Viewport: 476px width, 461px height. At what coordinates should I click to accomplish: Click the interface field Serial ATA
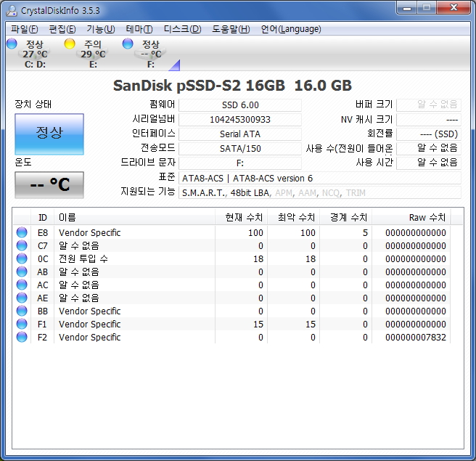240,134
